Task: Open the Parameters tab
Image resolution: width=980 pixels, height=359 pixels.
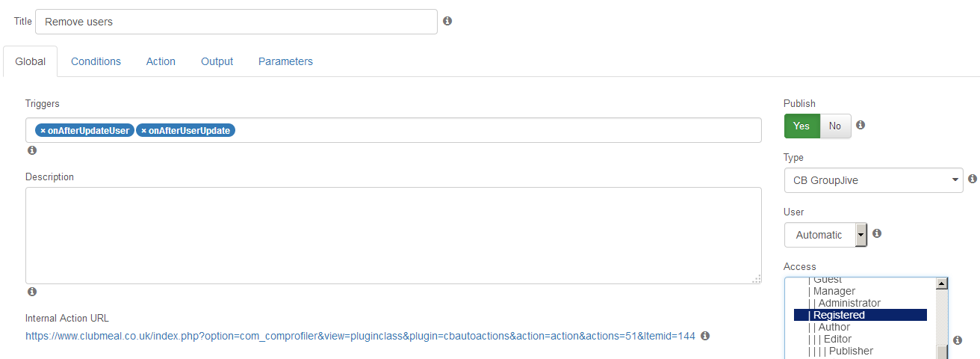Action: point(285,61)
